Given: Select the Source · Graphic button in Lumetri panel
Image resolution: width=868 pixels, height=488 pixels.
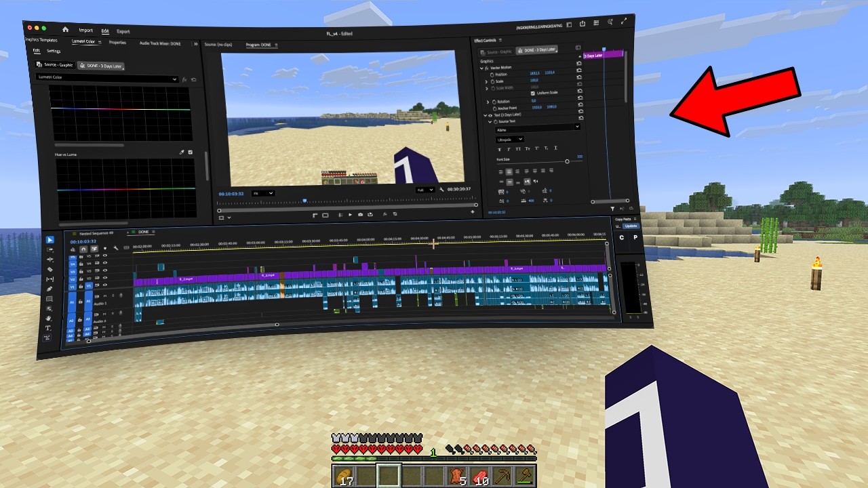Looking at the screenshot, I should (x=54, y=64).
